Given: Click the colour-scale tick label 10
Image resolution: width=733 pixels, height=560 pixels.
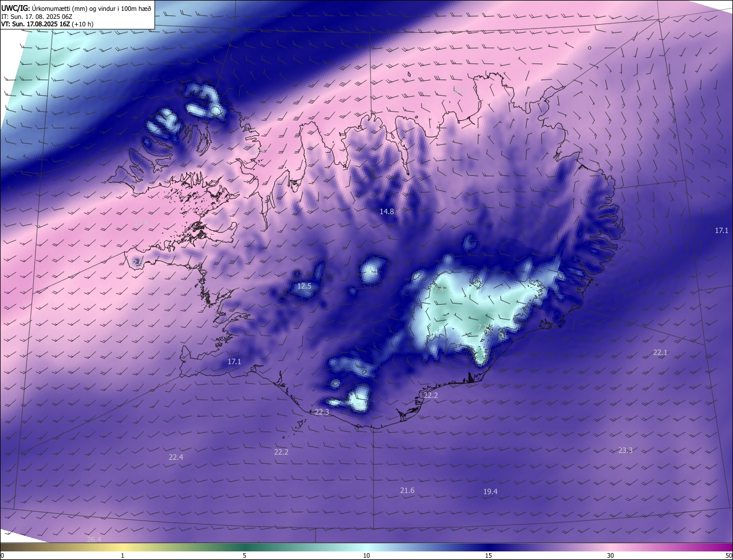Looking at the screenshot, I should click(x=366, y=555).
